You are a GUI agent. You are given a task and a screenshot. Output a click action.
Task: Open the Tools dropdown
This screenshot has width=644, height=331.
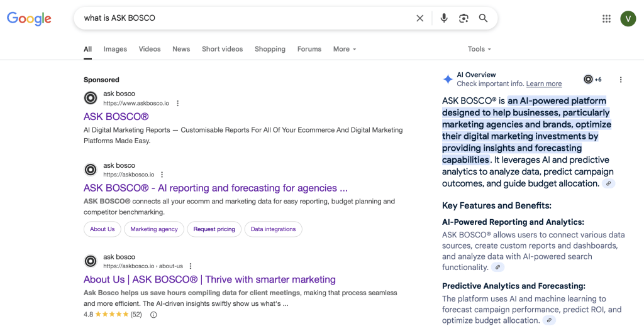(479, 49)
